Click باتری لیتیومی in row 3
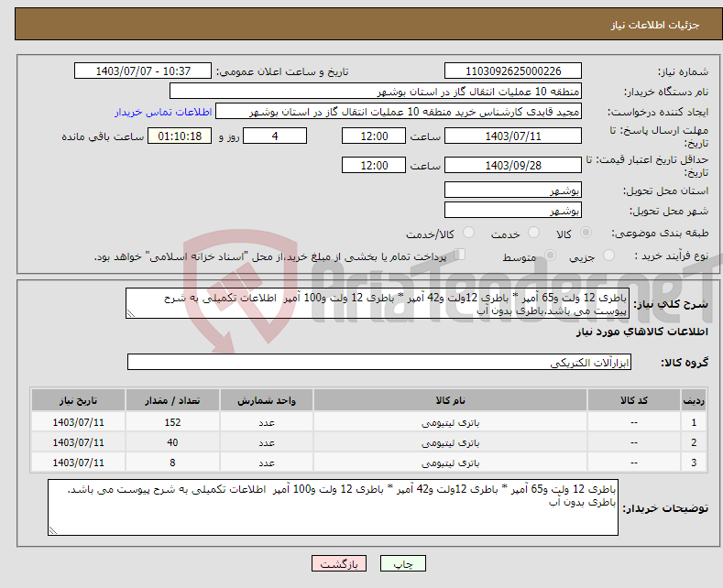Viewport: 723px width, 588px height. (x=450, y=463)
